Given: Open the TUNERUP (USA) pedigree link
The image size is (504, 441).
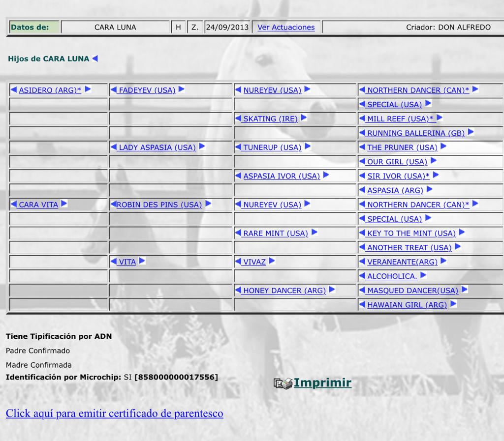Looking at the screenshot, I should point(272,147).
